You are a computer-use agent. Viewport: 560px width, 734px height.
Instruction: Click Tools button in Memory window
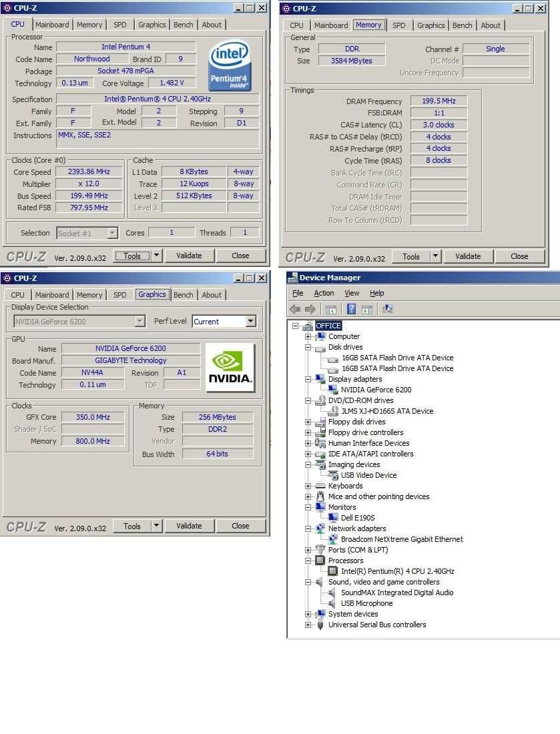point(411,256)
